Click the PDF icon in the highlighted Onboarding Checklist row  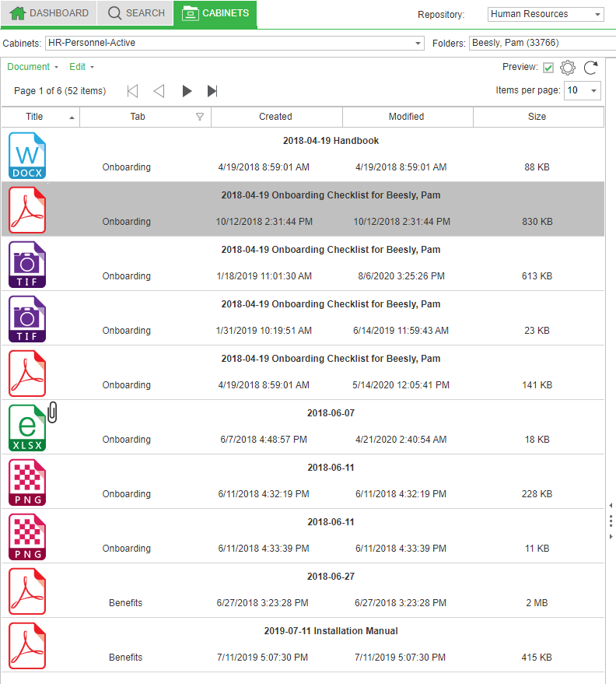pyautogui.click(x=27, y=210)
